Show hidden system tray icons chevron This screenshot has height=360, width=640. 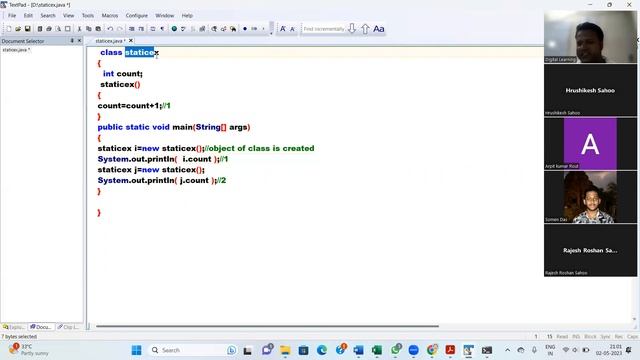coord(507,350)
